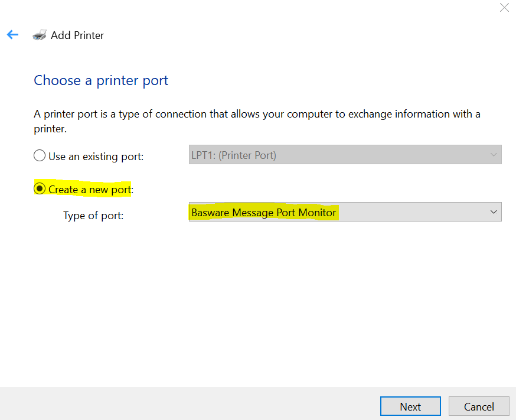Click the 'Type of port:' label
The width and height of the screenshot is (516, 420).
tap(93, 216)
